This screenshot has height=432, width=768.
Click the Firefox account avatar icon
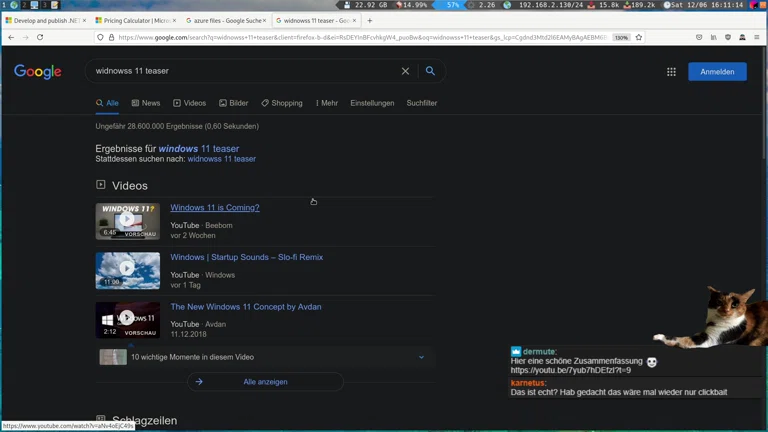743,37
